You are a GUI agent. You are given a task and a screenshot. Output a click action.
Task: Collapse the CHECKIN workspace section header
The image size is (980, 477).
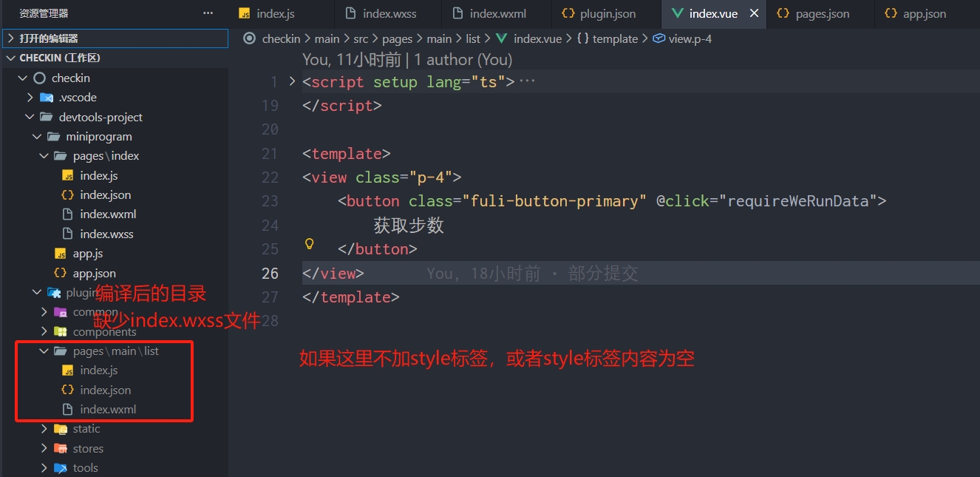[x=59, y=58]
